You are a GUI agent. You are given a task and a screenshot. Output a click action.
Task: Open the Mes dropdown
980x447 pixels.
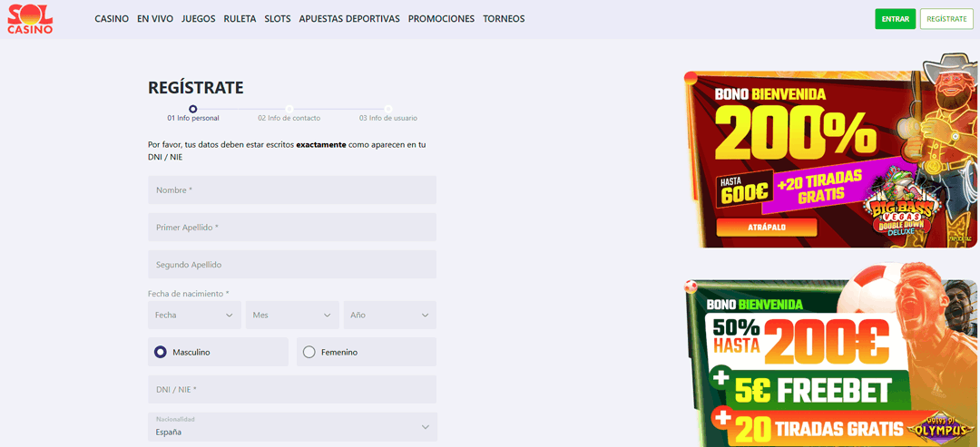coord(292,316)
